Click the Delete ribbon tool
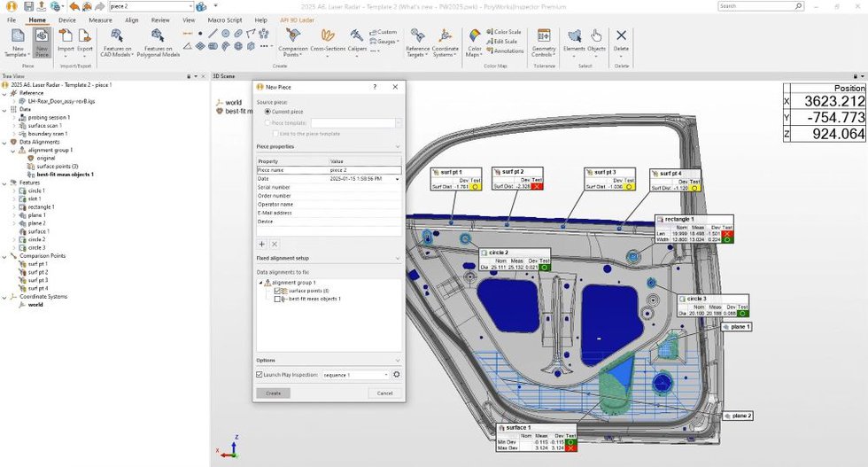Screen dimensions: 868x467 click(621, 42)
